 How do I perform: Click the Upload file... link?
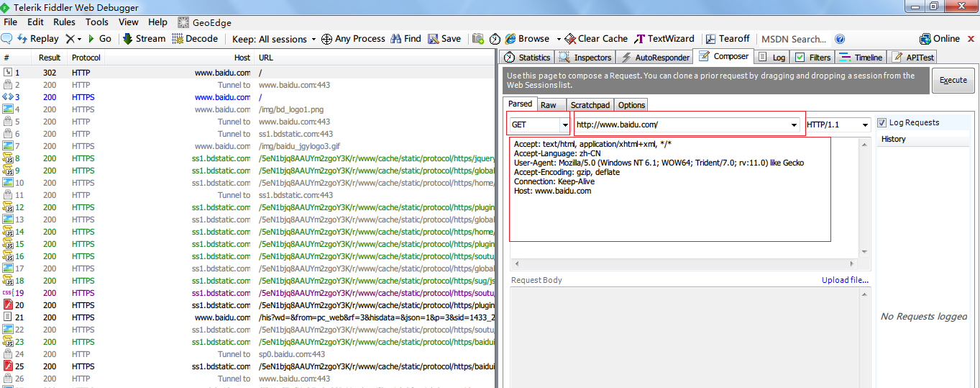845,280
